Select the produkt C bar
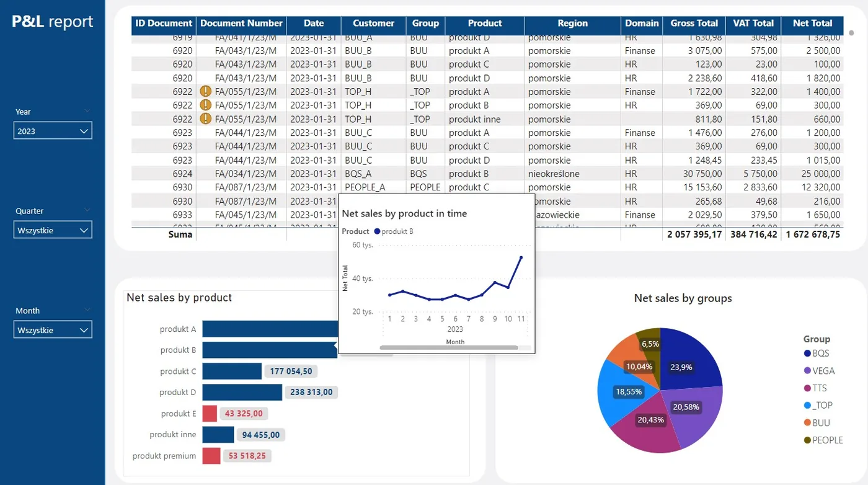Screen dimensions: 868x485 (232, 372)
